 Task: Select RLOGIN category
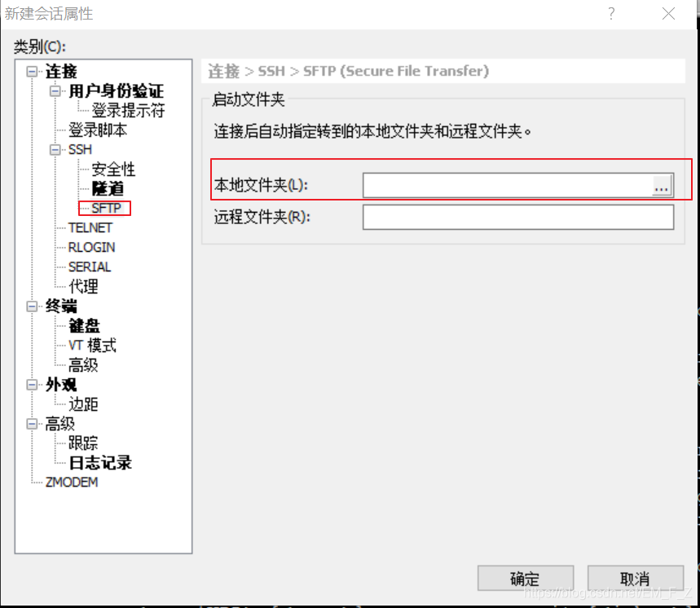coord(91,247)
